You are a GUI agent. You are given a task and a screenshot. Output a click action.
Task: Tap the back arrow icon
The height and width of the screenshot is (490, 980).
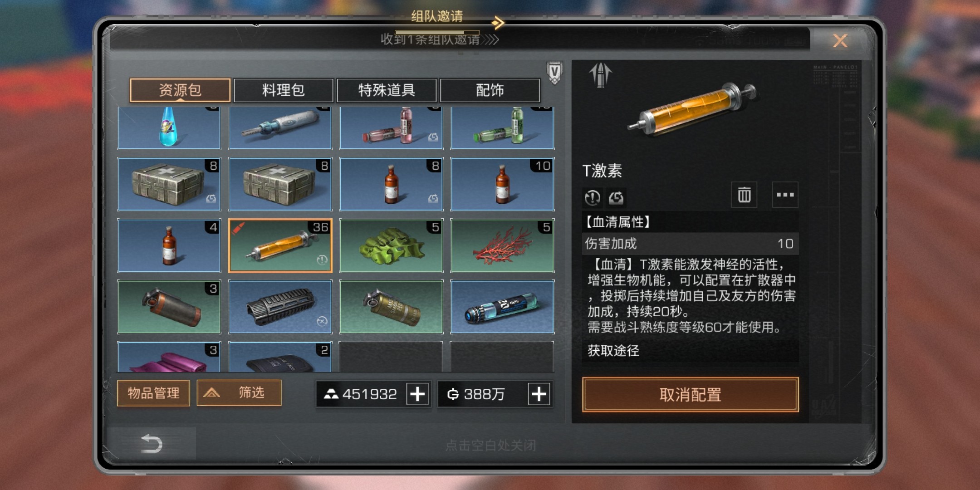pos(151,444)
